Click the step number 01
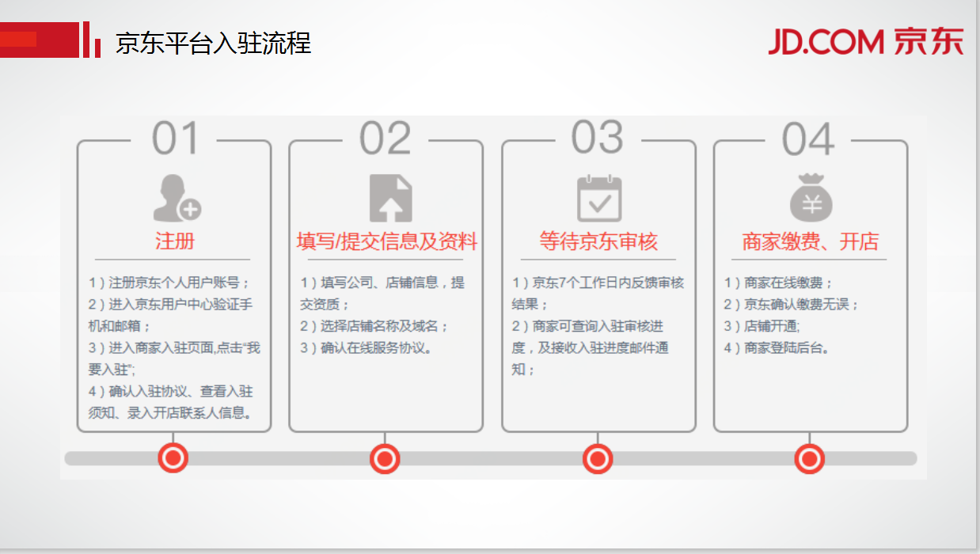 [175, 139]
